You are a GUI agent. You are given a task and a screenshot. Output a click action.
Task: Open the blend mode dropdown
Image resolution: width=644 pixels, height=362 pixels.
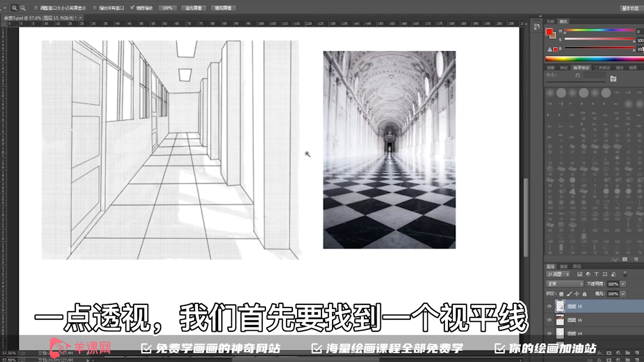pos(565,284)
